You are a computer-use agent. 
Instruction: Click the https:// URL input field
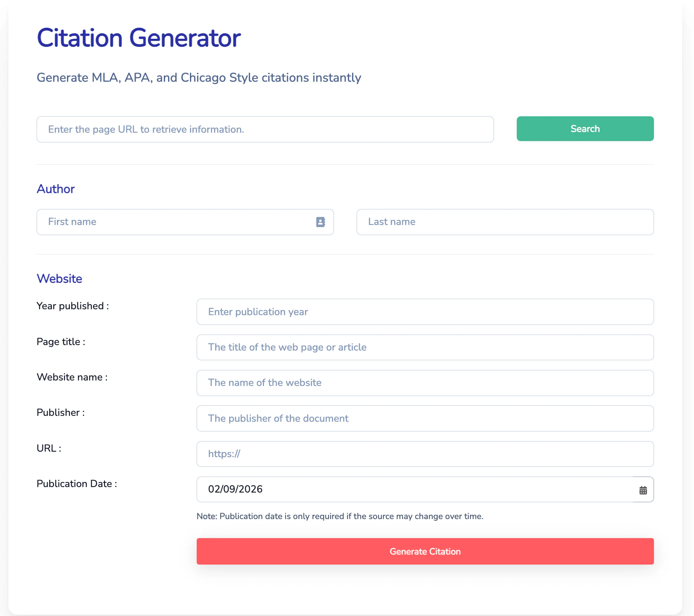tap(425, 454)
